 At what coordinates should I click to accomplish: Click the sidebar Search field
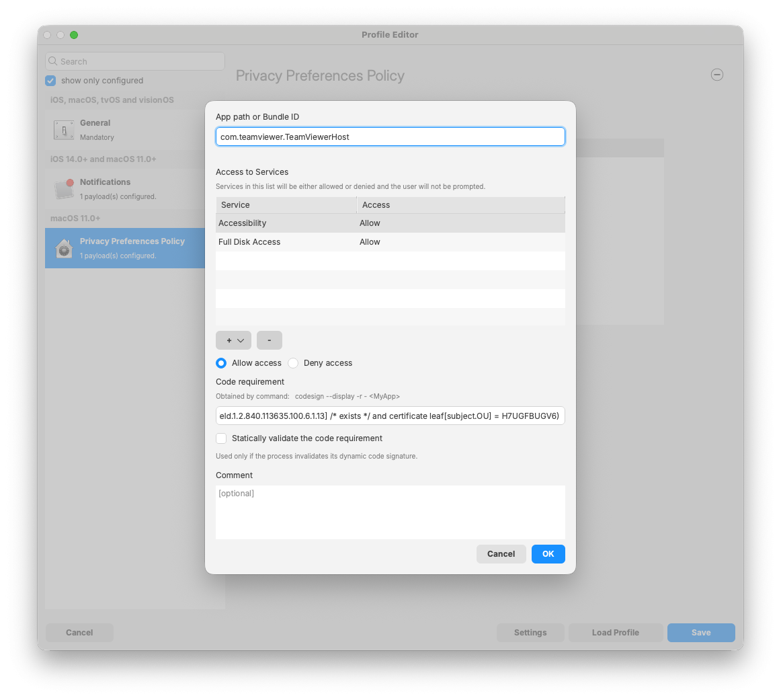135,61
